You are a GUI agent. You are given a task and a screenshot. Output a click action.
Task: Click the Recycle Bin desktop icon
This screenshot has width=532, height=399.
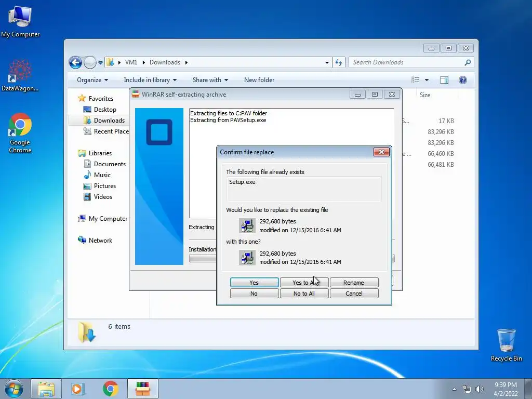tap(506, 345)
